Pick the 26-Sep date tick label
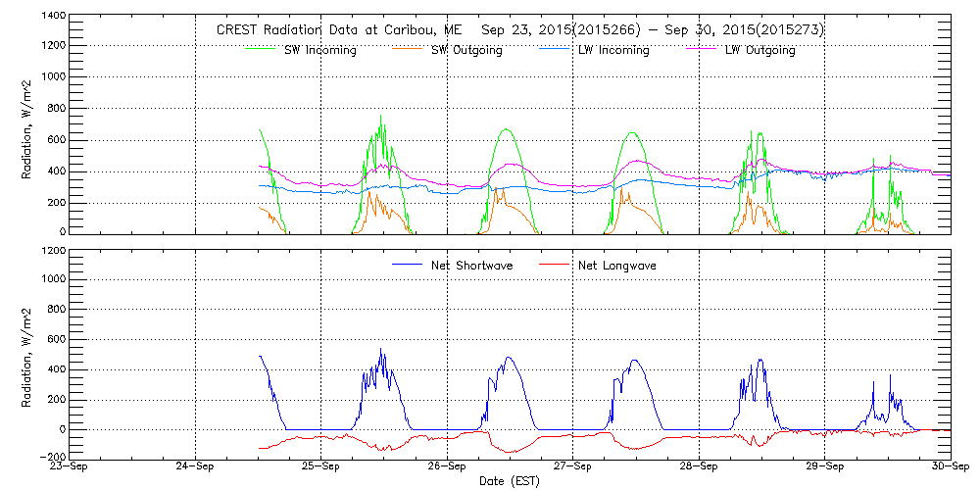The width and height of the screenshot is (980, 490). [447, 466]
